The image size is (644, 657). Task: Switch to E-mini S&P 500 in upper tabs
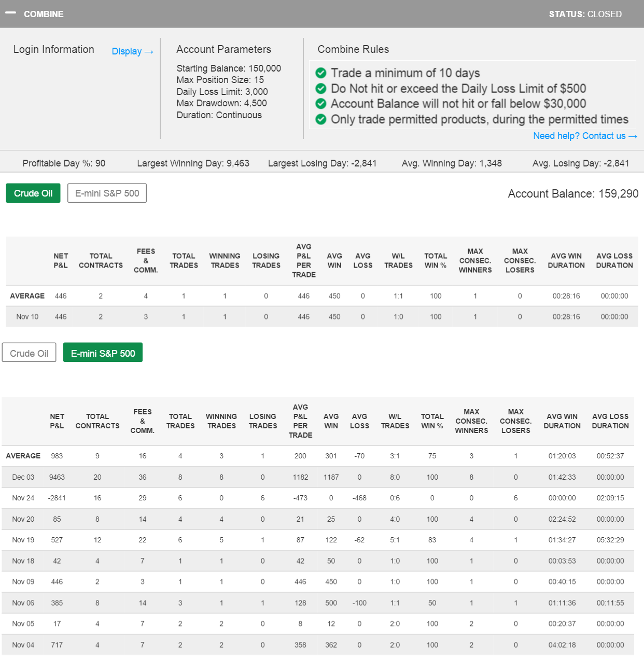tap(107, 193)
